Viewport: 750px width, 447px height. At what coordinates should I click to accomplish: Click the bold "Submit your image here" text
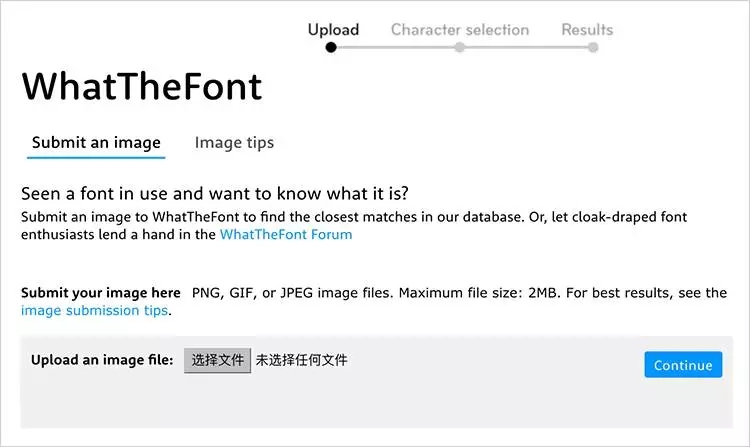[x=101, y=293]
